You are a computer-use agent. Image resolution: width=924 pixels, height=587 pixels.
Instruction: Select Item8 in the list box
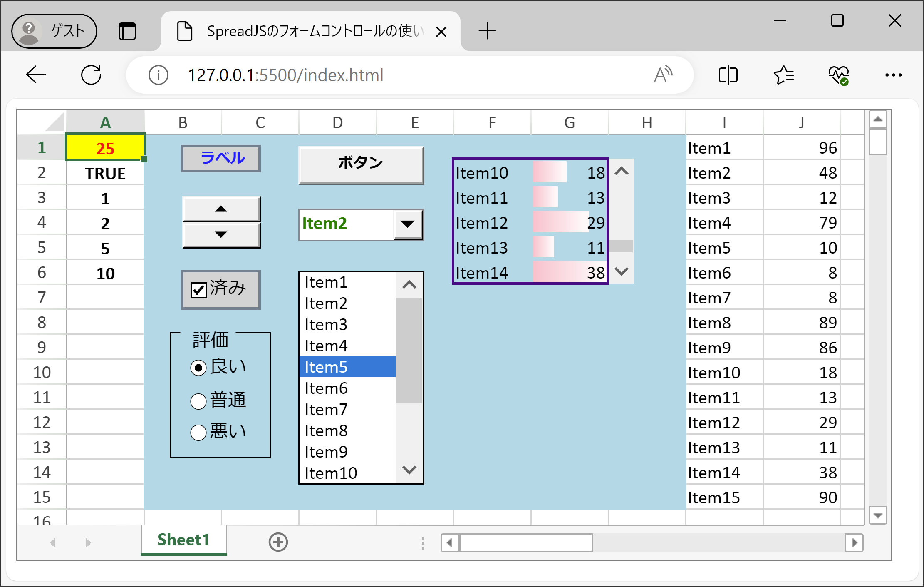point(347,430)
